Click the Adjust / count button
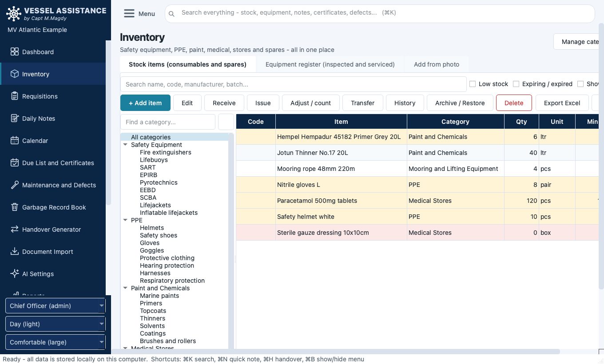The image size is (604, 364). (310, 103)
